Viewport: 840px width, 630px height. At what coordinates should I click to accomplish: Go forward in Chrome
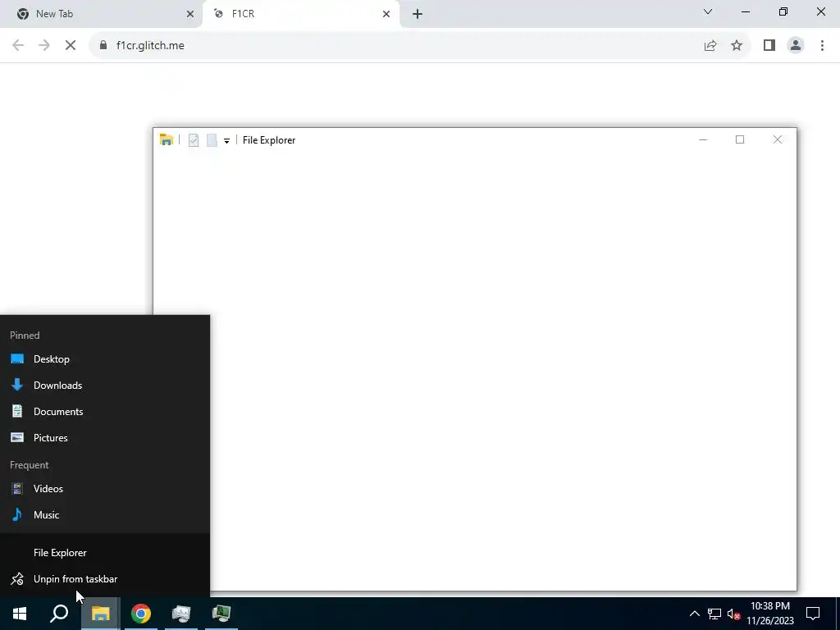pyautogui.click(x=44, y=46)
